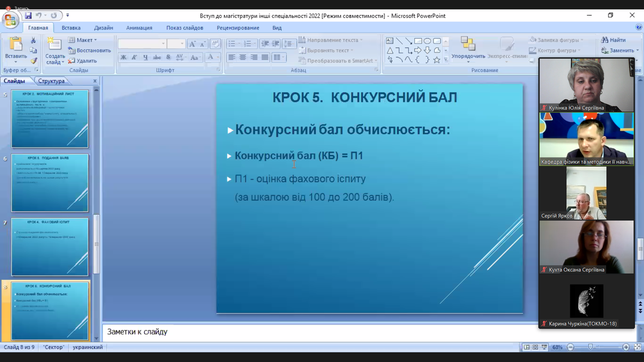Viewport: 644px width, 362px height.
Task: Click the Восстановить button
Action: (x=90, y=50)
